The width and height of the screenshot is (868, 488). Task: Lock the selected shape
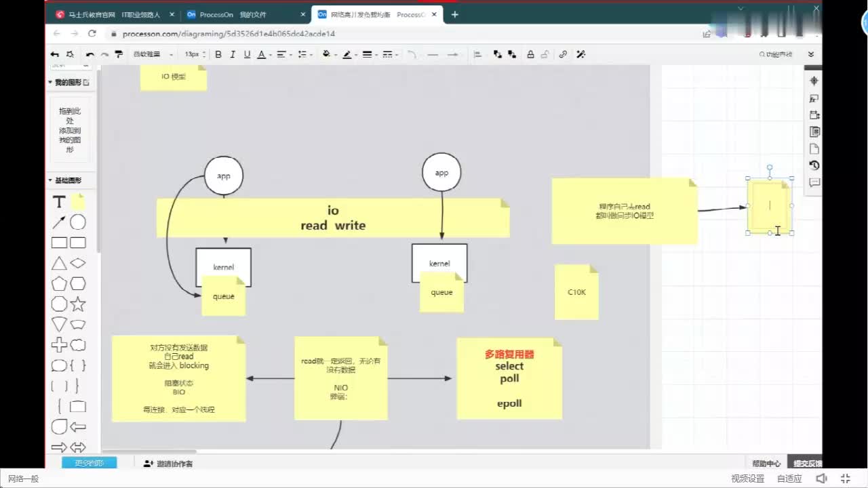[x=530, y=54]
